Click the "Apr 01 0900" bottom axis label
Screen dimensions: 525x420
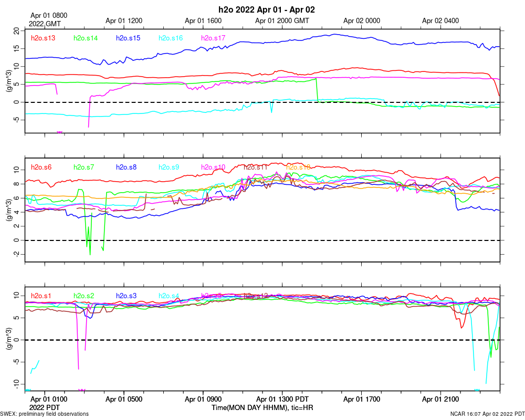point(203,399)
